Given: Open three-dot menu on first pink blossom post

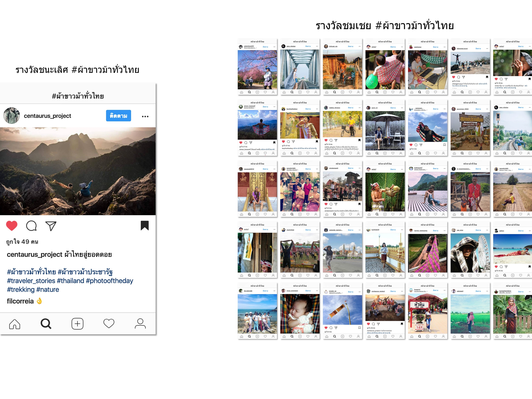Looking at the screenshot, I should coord(274,47).
